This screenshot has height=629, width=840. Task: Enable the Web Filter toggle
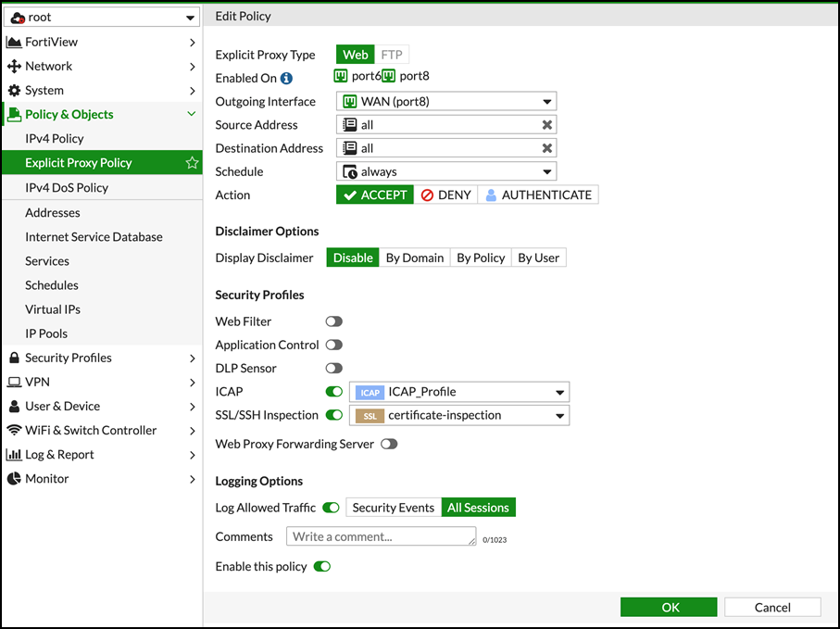click(x=332, y=321)
